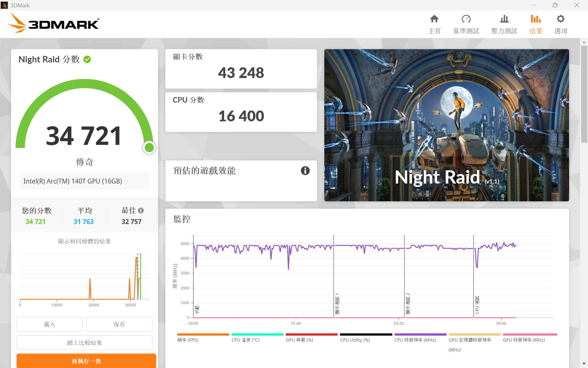Click the 網上比較結果 button
This screenshot has height=368, width=588.
pyautogui.click(x=85, y=343)
